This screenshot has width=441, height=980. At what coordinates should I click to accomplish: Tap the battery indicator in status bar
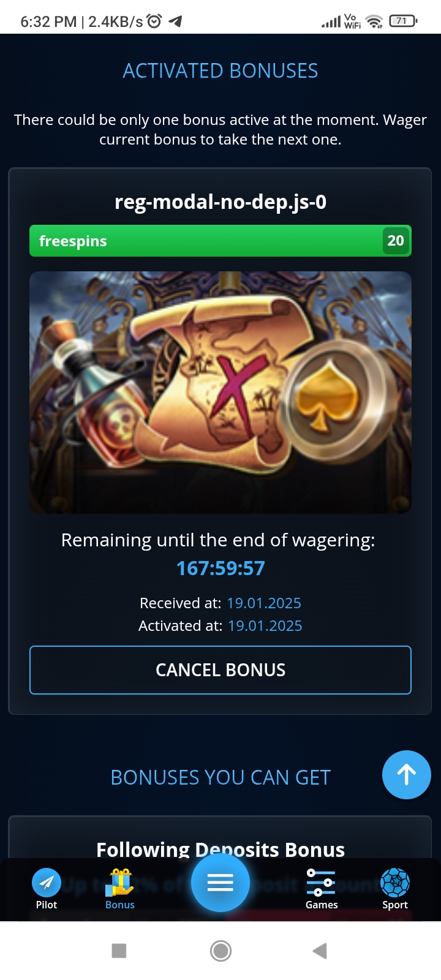click(403, 21)
